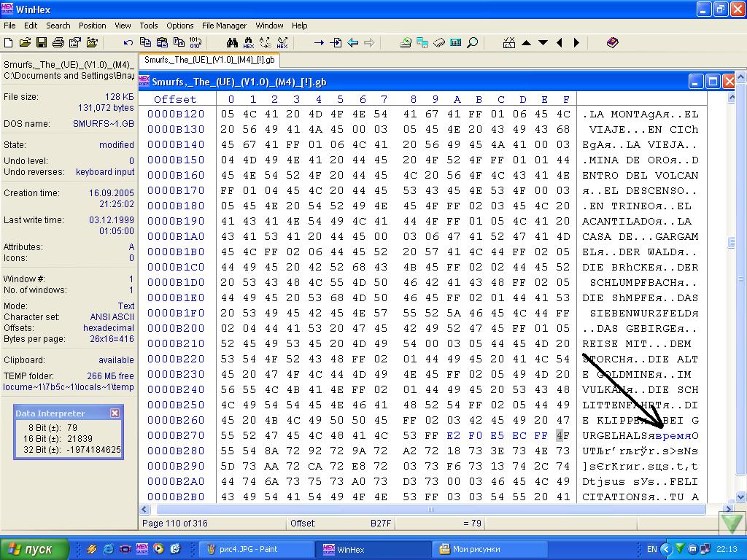Open a file using the toolbar folder icon
The image size is (747, 560).
tap(25, 43)
